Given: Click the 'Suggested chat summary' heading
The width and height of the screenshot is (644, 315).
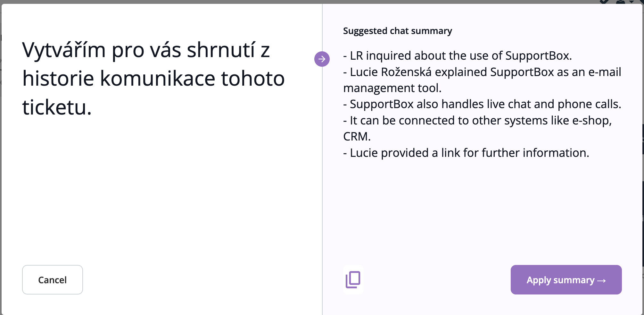Looking at the screenshot, I should (x=397, y=31).
